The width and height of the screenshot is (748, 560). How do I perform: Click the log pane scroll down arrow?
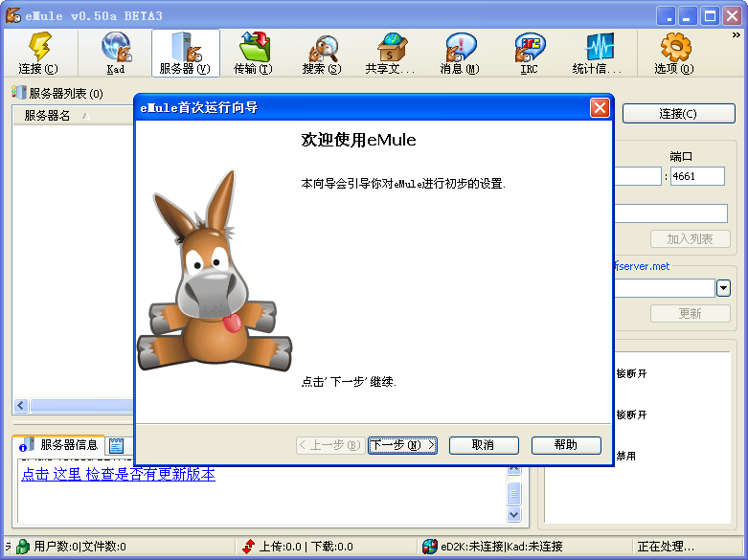pyautogui.click(x=513, y=514)
